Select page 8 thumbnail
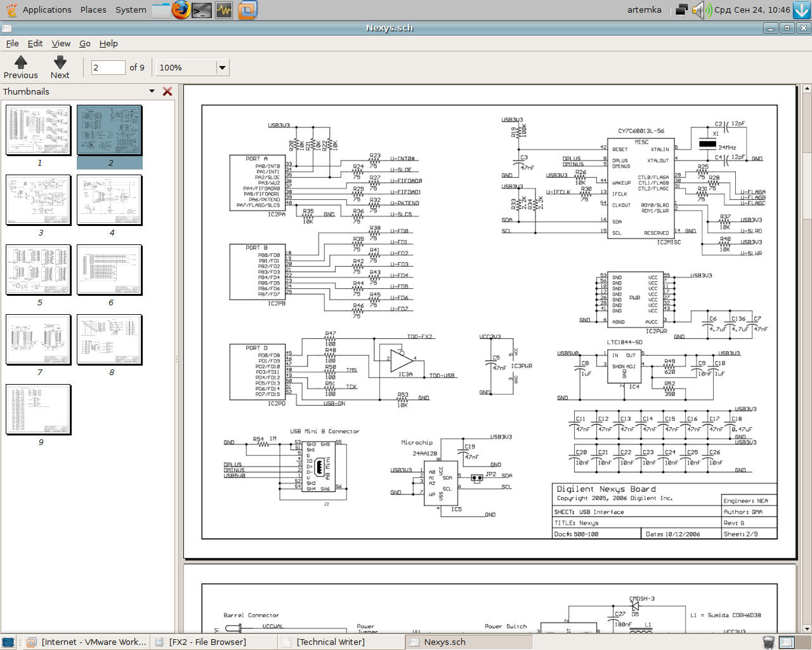The image size is (812, 650). point(110,340)
